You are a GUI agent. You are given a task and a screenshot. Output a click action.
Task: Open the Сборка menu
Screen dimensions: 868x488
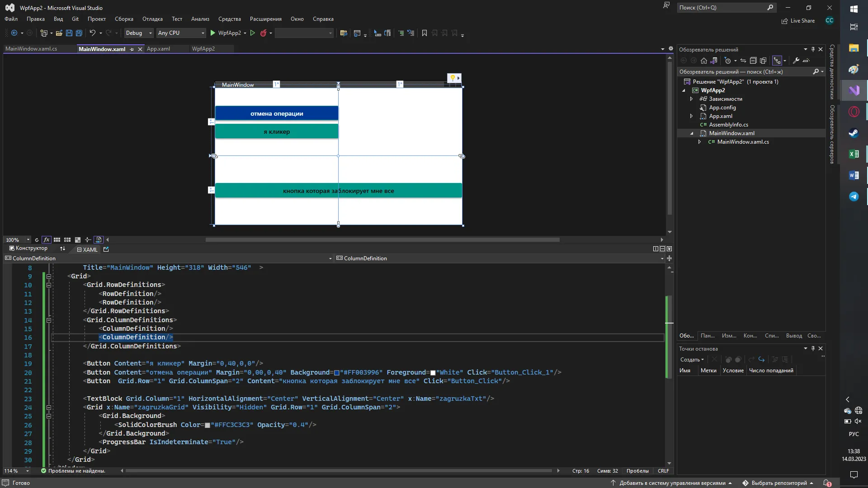[x=124, y=19]
